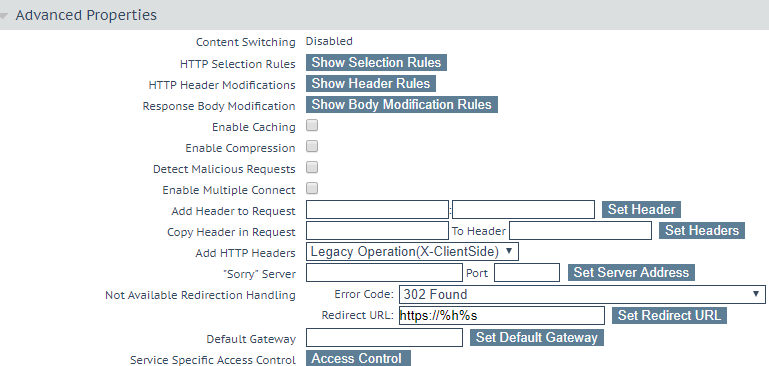
Task: Click the Add Header value field
Action: point(523,209)
